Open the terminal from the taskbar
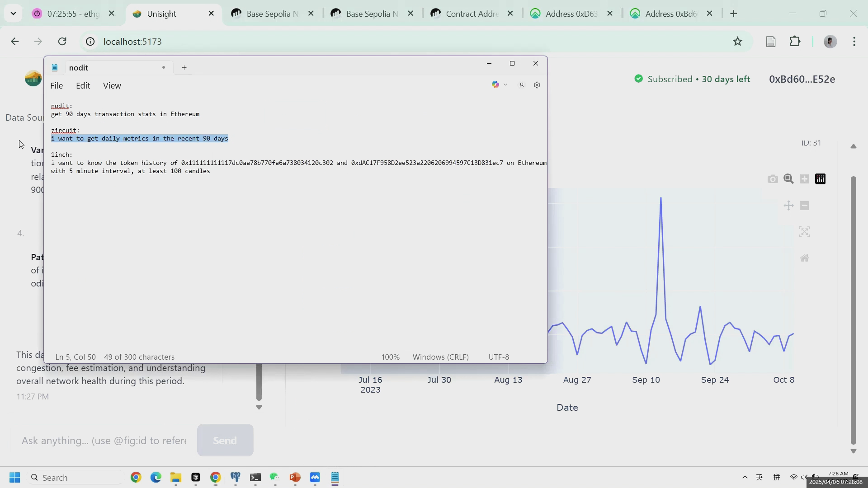 pyautogui.click(x=255, y=478)
